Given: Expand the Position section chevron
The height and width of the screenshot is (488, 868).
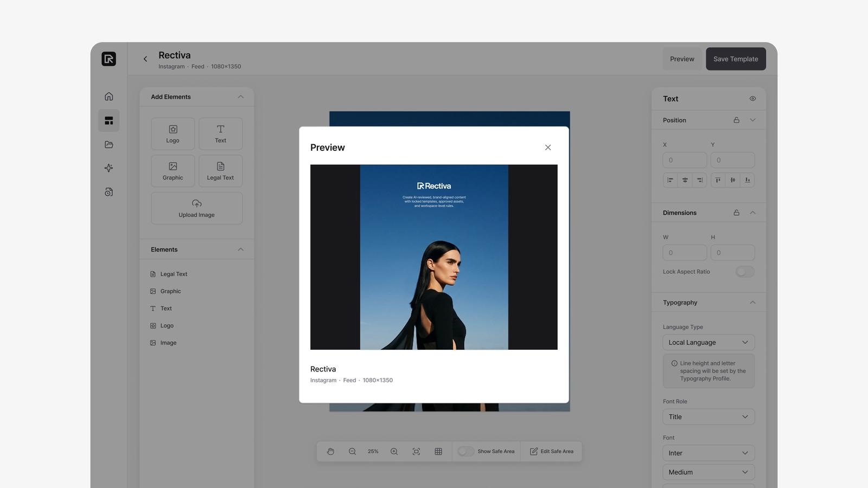Looking at the screenshot, I should (x=752, y=120).
